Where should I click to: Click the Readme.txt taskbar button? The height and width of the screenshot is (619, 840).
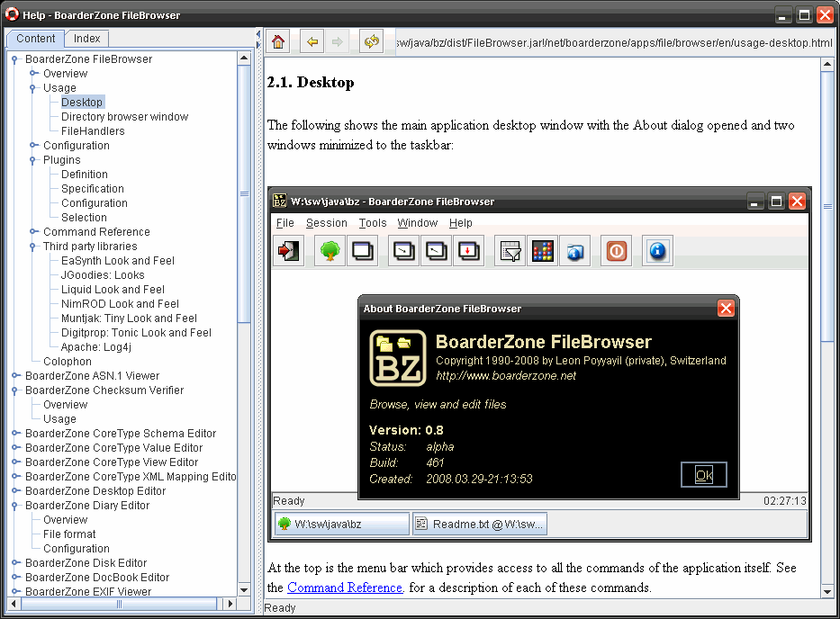pyautogui.click(x=480, y=524)
